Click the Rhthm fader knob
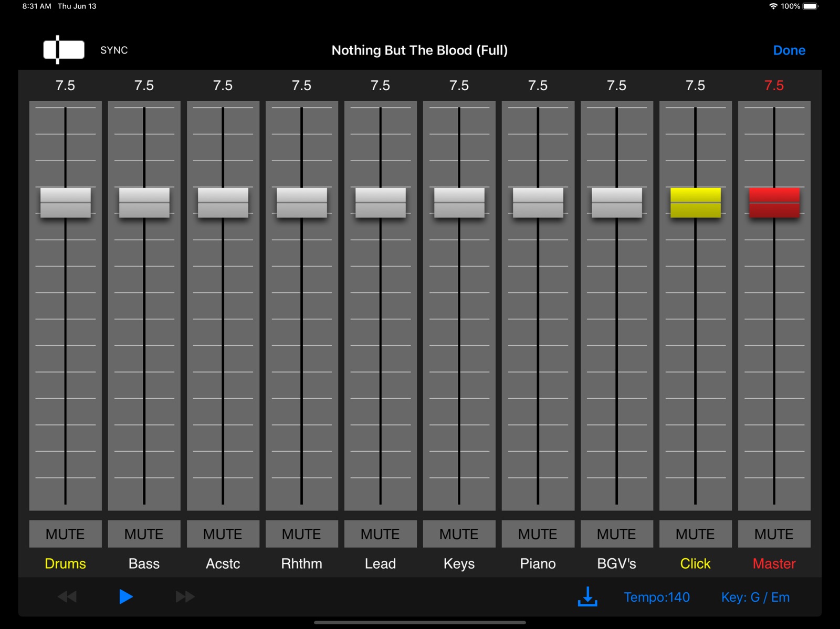840x629 pixels. tap(302, 202)
